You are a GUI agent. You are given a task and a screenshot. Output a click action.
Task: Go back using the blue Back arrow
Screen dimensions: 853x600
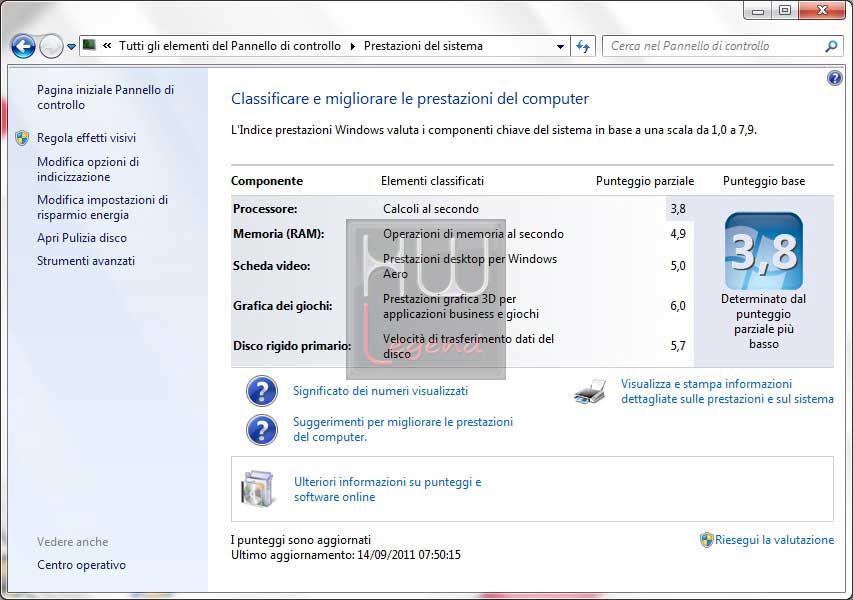click(23, 47)
